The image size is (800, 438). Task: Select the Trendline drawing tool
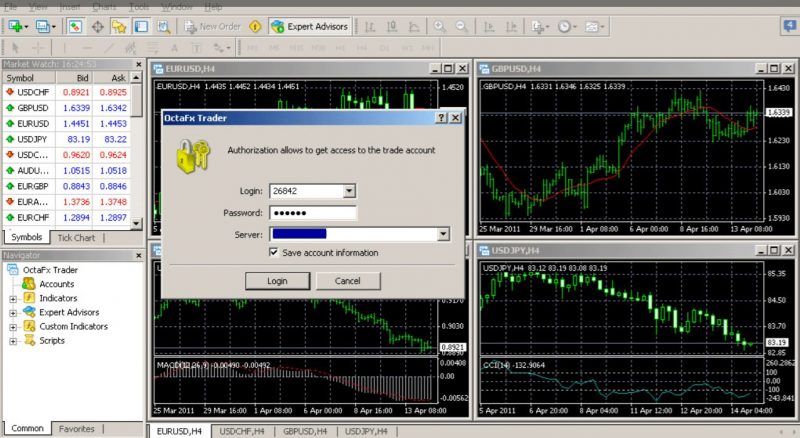point(109,48)
